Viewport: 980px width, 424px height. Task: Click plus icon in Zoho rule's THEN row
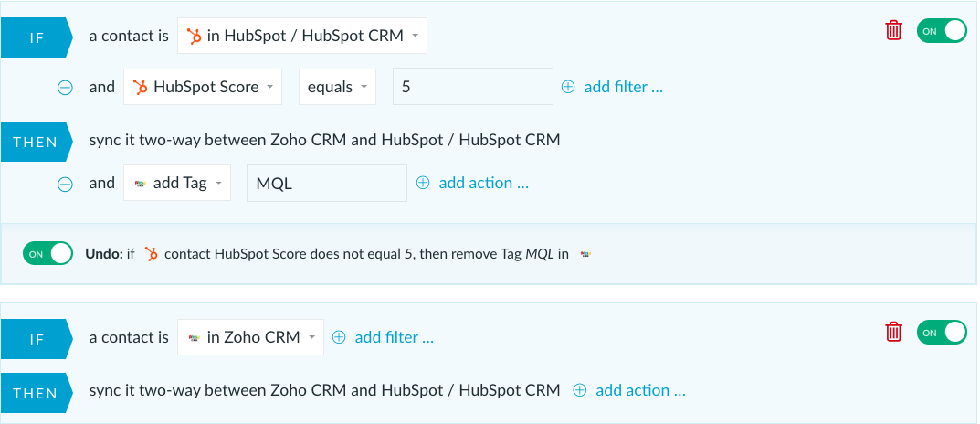tap(580, 390)
